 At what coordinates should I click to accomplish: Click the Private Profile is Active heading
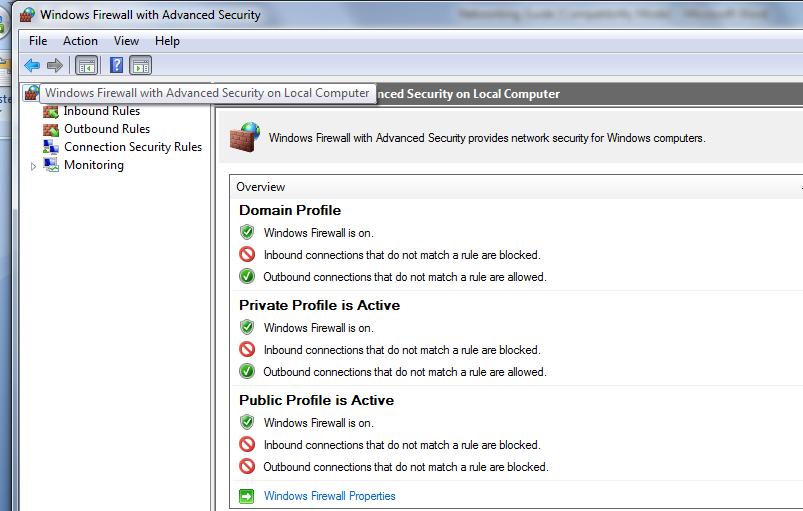pyautogui.click(x=320, y=305)
